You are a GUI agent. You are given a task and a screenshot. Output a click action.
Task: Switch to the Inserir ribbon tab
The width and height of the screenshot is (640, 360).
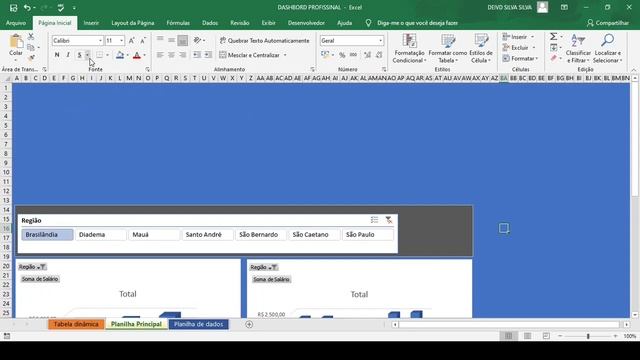click(91, 23)
